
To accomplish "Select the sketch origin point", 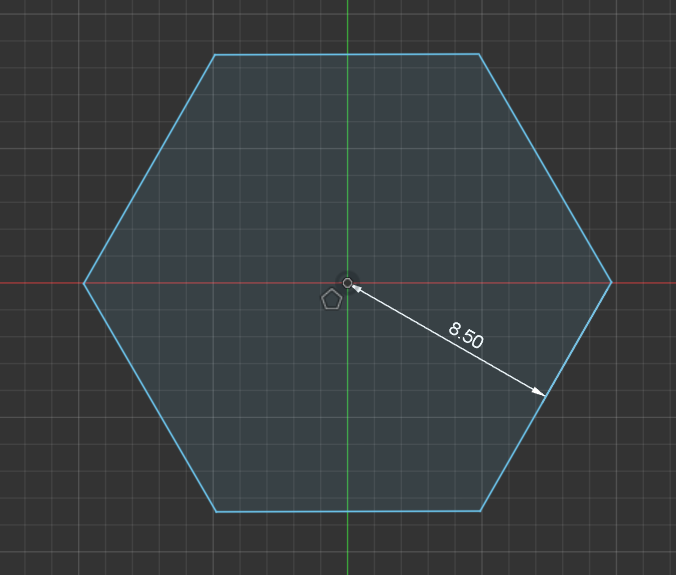I will point(347,283).
